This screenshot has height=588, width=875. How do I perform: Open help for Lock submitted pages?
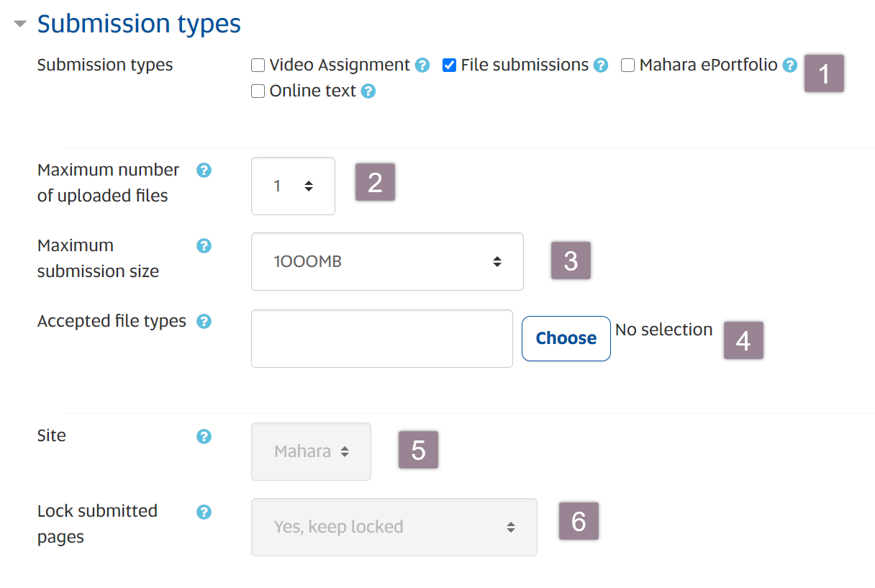click(x=204, y=512)
